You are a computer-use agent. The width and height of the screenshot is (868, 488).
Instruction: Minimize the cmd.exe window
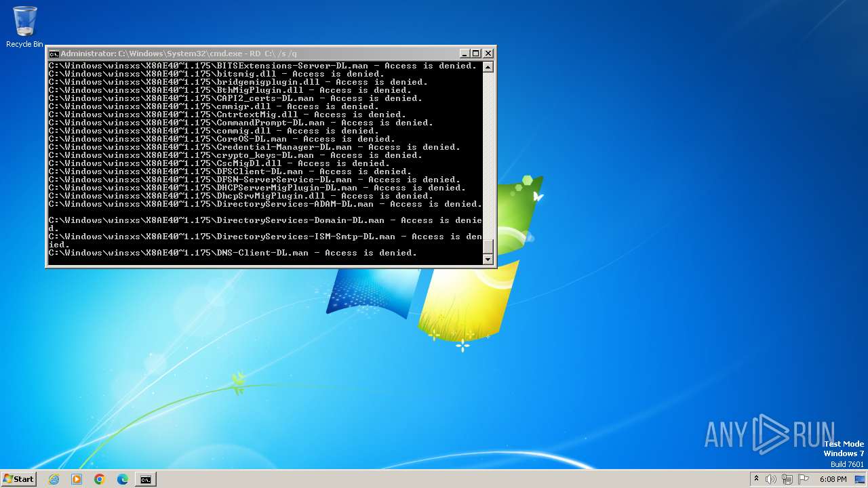(465, 54)
